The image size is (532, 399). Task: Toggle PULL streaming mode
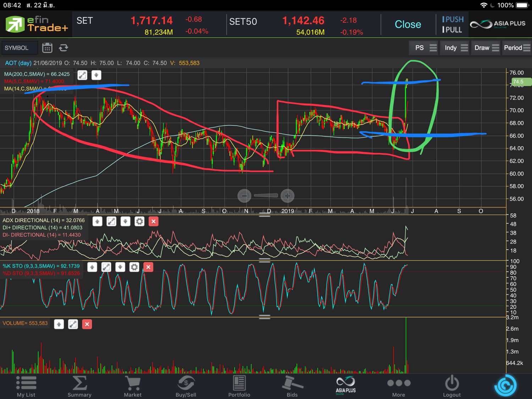point(452,30)
